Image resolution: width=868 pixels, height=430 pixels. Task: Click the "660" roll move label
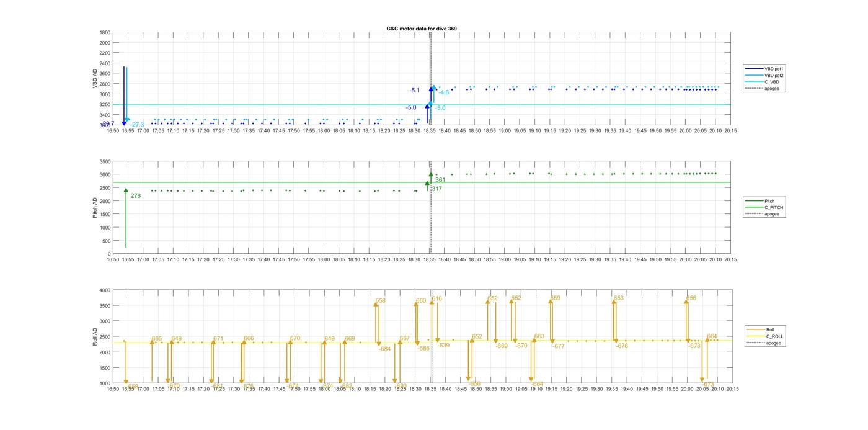coord(421,301)
